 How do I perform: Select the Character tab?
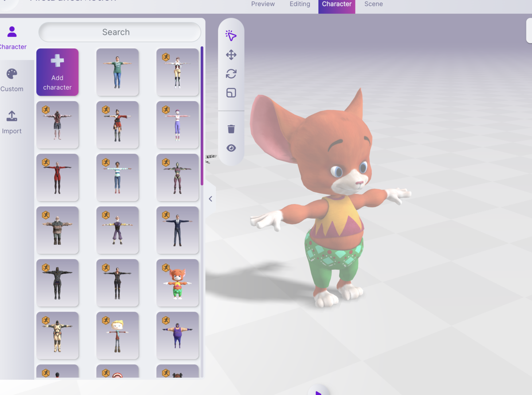coord(336,5)
